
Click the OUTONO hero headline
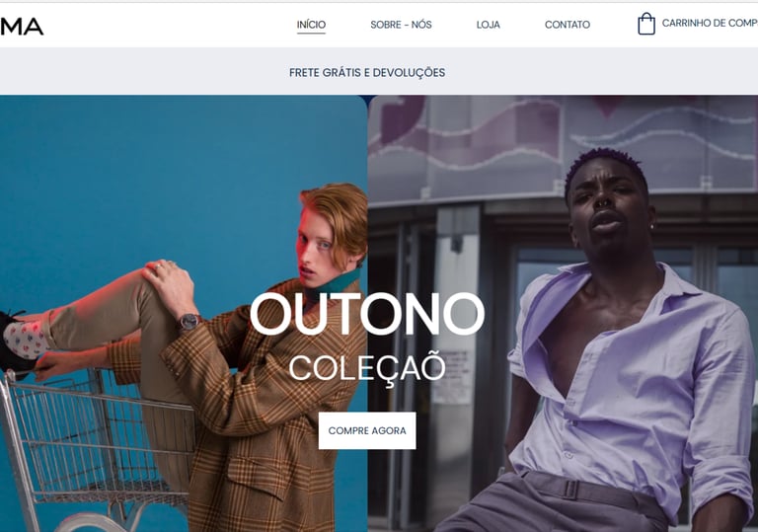click(367, 314)
